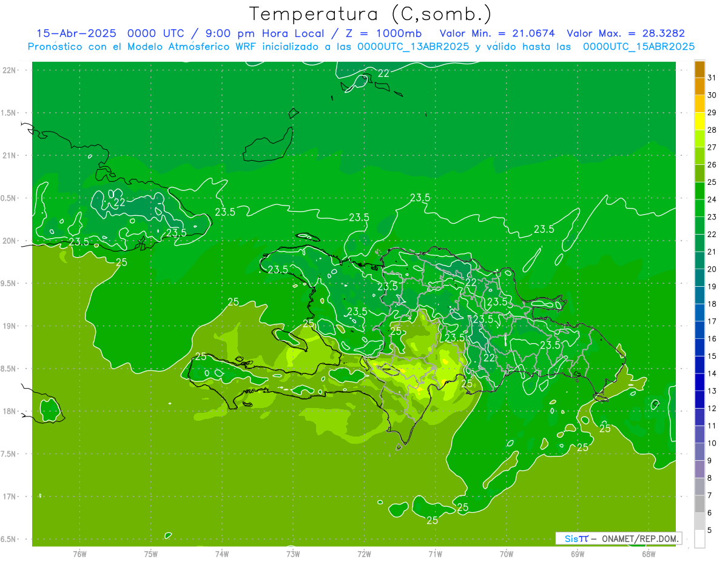Click the yellow legend swatch between 28 and 29
728x562 pixels.
click(699, 121)
